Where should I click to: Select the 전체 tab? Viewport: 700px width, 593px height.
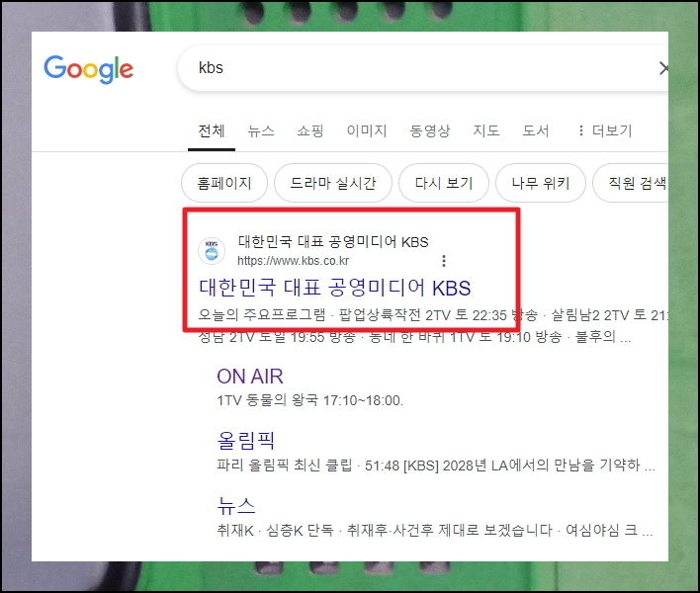coord(212,131)
